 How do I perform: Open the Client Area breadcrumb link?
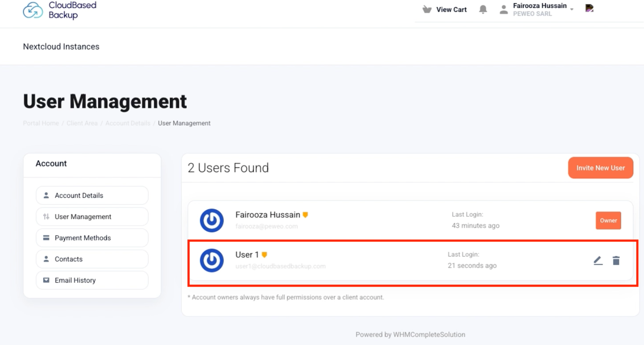(x=82, y=123)
